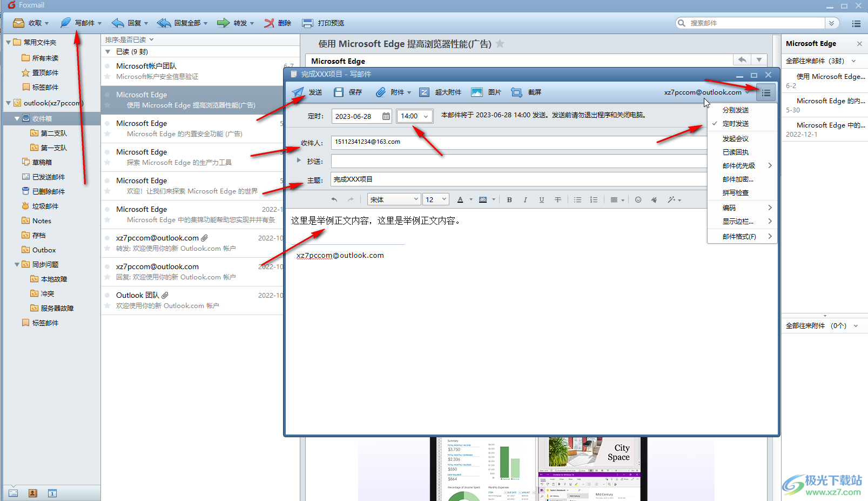Choose 拼写检查 from the menu
Viewport: 868px width, 501px height.
click(x=736, y=193)
